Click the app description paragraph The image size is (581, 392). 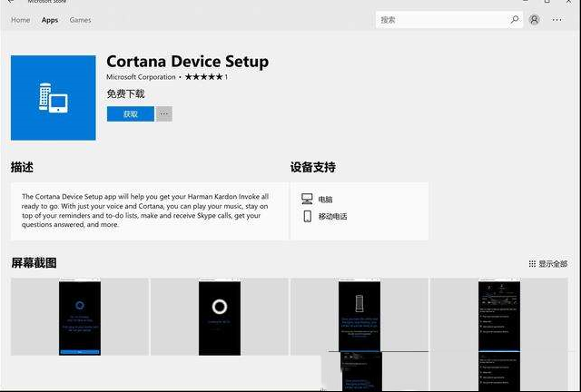click(x=145, y=211)
